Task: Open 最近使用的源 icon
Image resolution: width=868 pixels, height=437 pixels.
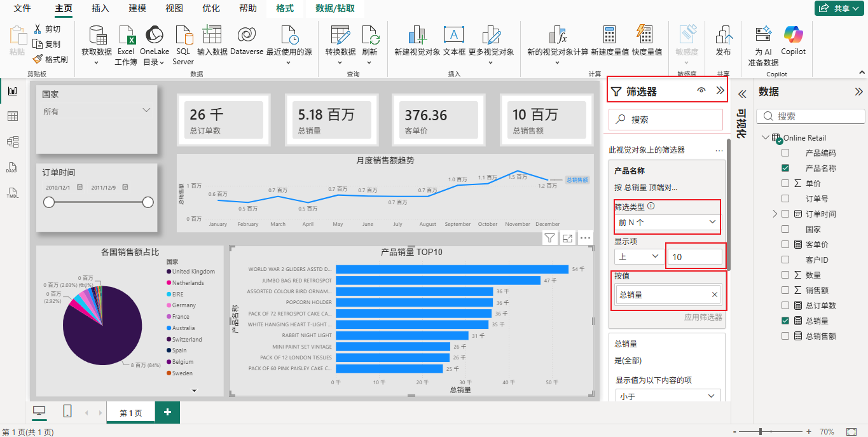Action: pos(289,35)
